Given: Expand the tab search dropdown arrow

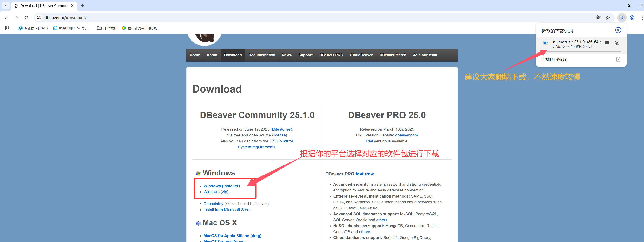Looking at the screenshot, I should pos(5,5).
